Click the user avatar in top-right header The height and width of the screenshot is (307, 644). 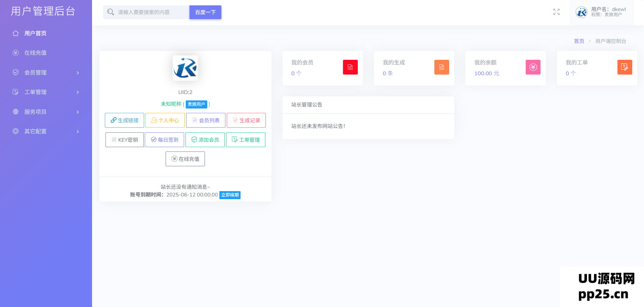(581, 12)
